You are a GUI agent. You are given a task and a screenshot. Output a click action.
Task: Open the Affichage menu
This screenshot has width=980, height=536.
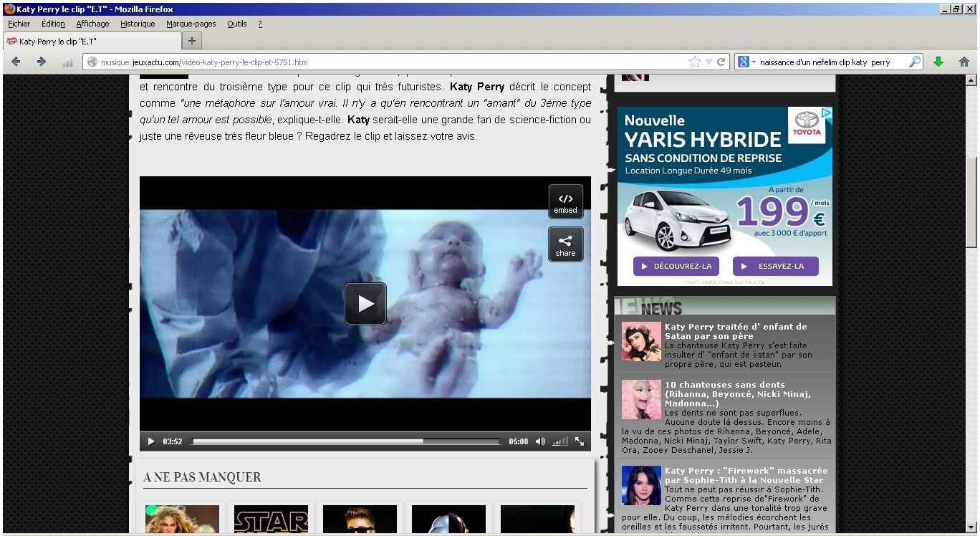pyautogui.click(x=92, y=24)
